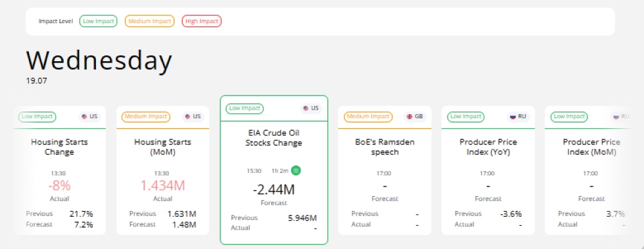
Task: Click the -3.6% previous value
Action: tap(511, 214)
